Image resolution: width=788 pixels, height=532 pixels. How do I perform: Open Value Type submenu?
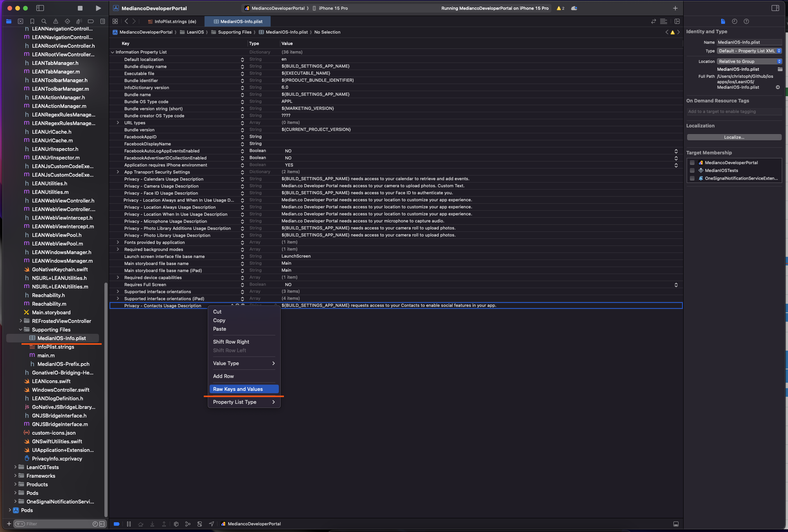(x=244, y=364)
